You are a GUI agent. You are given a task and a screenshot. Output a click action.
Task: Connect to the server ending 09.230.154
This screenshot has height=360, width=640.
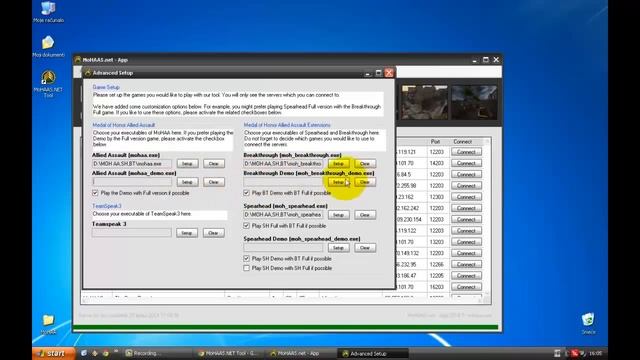(x=466, y=220)
